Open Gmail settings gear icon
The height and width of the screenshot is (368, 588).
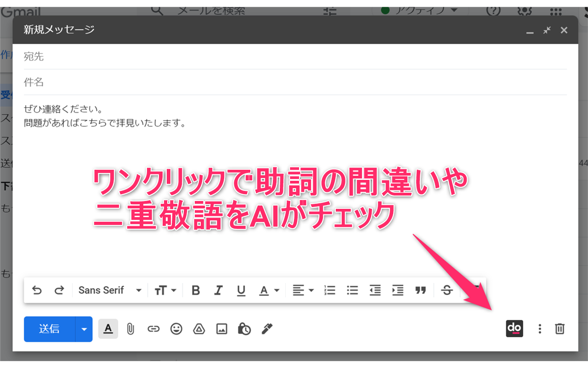click(524, 11)
